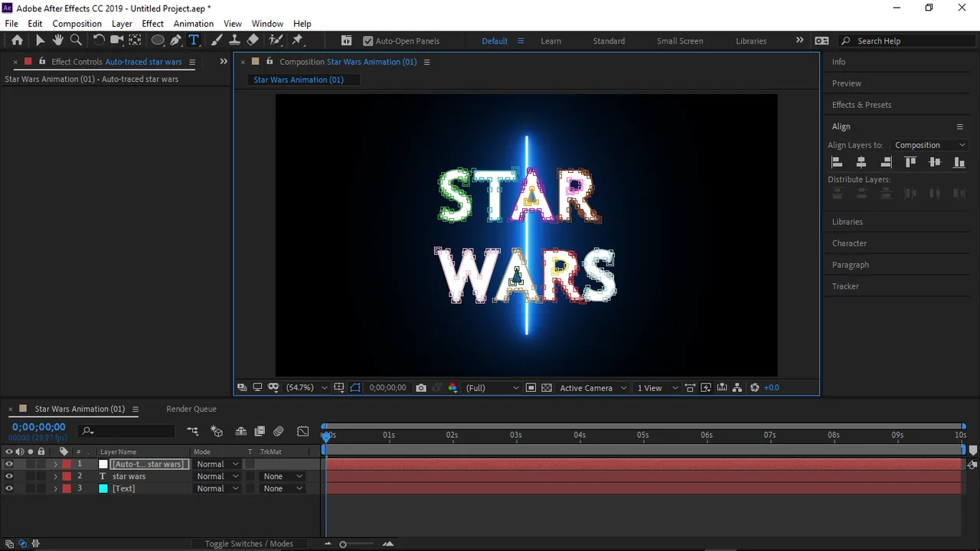Toggle Layer Switches pane expand icon
Screen dimensions: 980x551
[9, 544]
